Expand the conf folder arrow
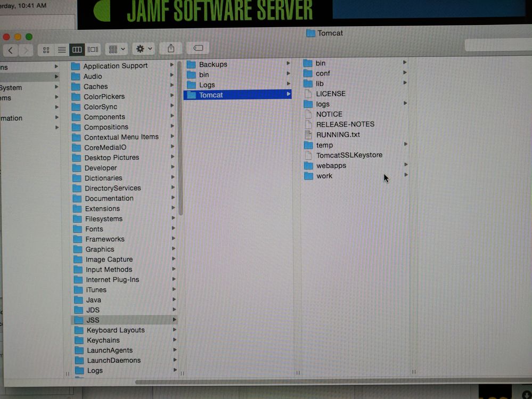This screenshot has height=399, width=532. [405, 72]
